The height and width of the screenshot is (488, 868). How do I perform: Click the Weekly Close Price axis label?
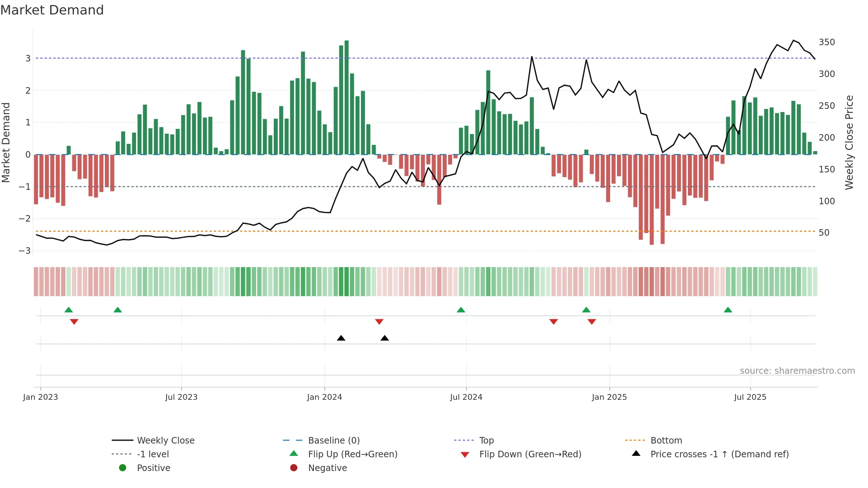coord(849,142)
